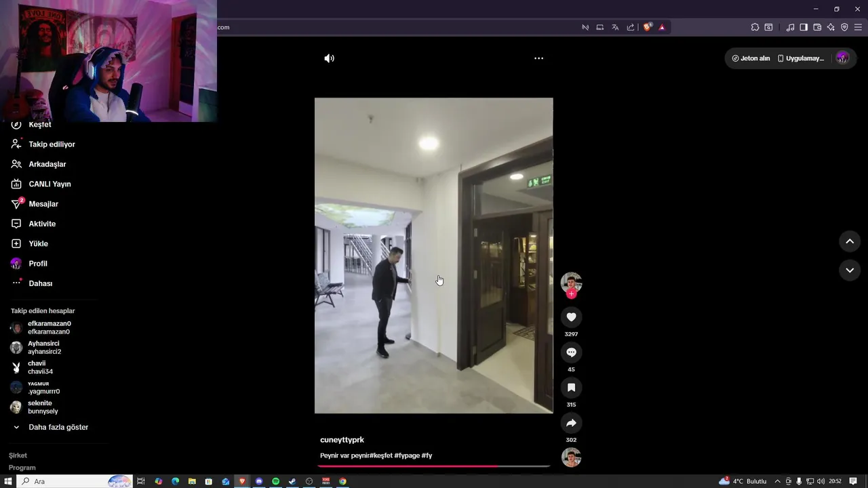
Task: Open browser extensions puzzle icon
Action: tap(755, 27)
